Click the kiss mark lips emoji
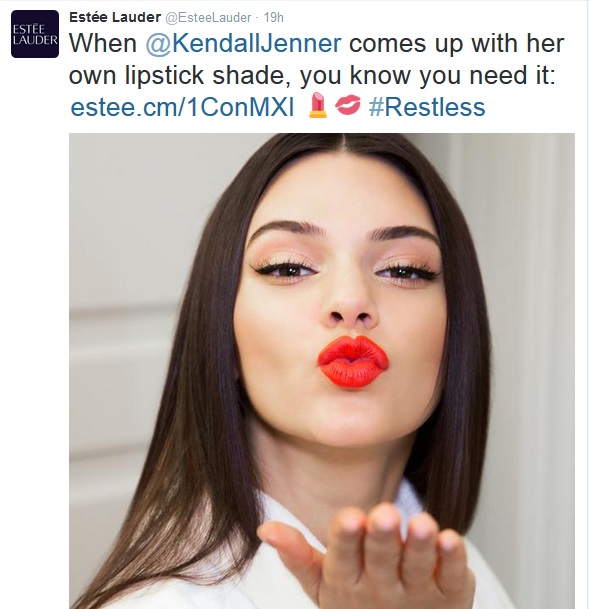Screen dimensions: 589x609 [347, 105]
